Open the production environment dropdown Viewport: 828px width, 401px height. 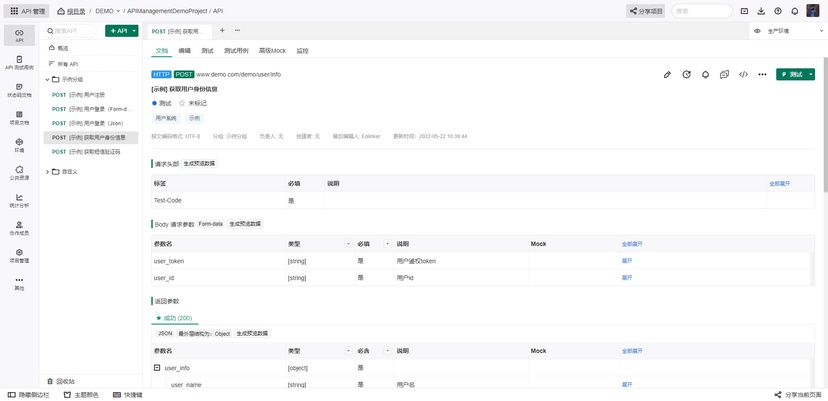(x=788, y=31)
